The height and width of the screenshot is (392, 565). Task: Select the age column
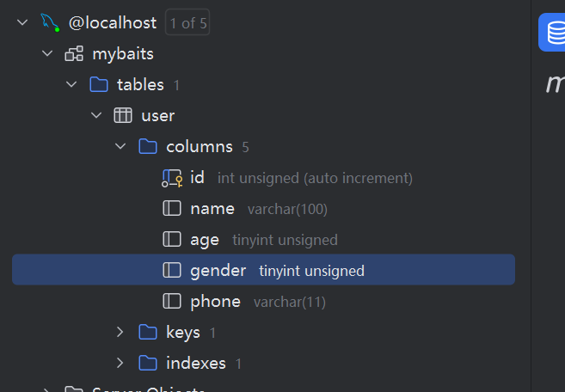[x=205, y=240]
